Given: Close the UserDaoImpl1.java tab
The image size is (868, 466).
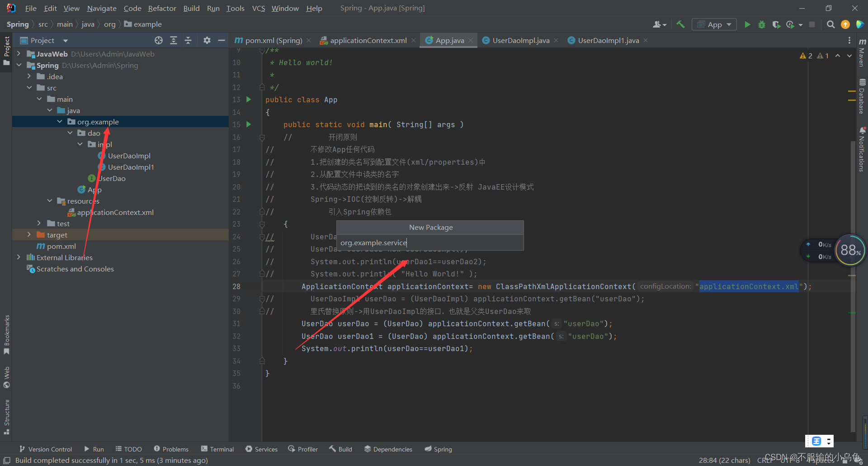Looking at the screenshot, I should pos(646,40).
